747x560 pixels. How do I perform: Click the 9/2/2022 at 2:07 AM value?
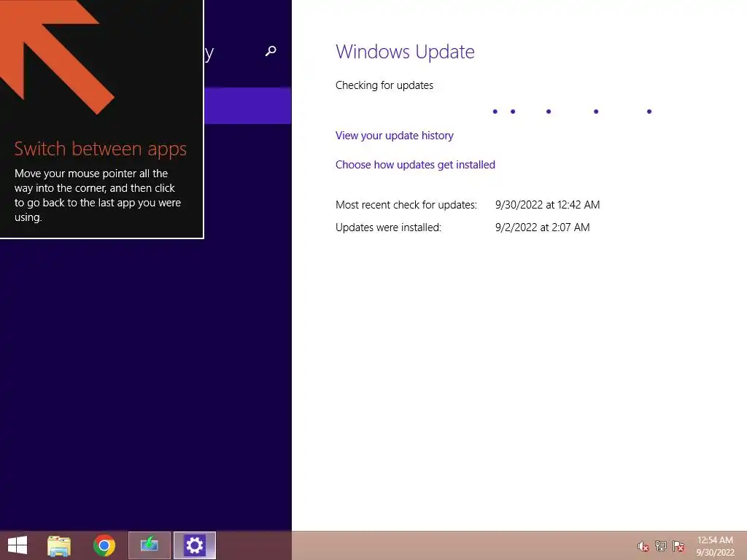542,227
